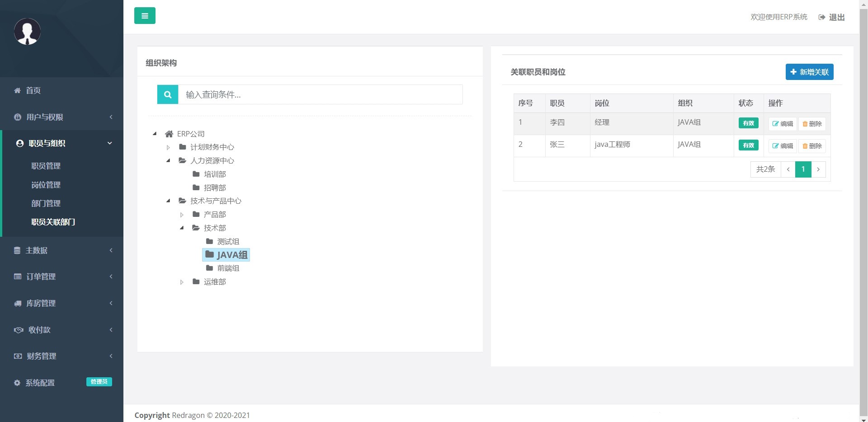868x422 pixels.
Task: Click the 管理员 badge in the sidebar
Action: pyautogui.click(x=99, y=382)
